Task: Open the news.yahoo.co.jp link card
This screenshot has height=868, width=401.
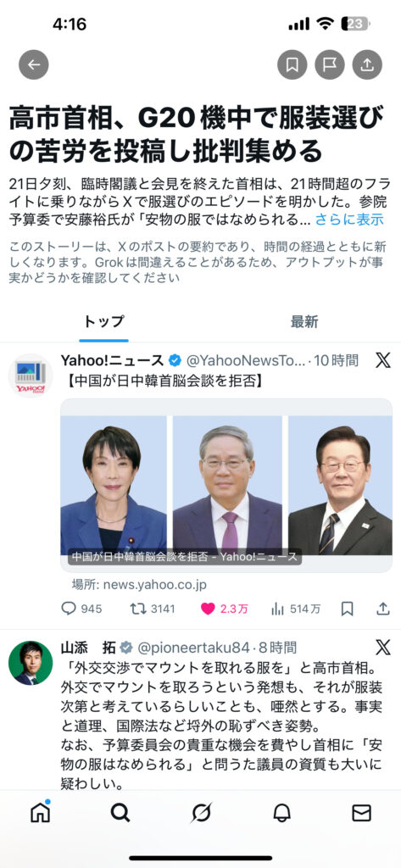Action: tap(226, 486)
